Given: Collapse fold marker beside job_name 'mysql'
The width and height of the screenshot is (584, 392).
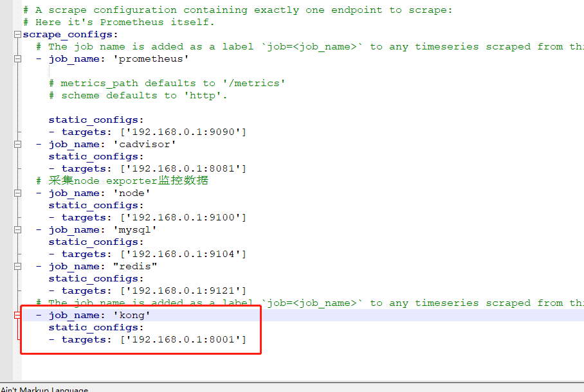Looking at the screenshot, I should [x=17, y=229].
